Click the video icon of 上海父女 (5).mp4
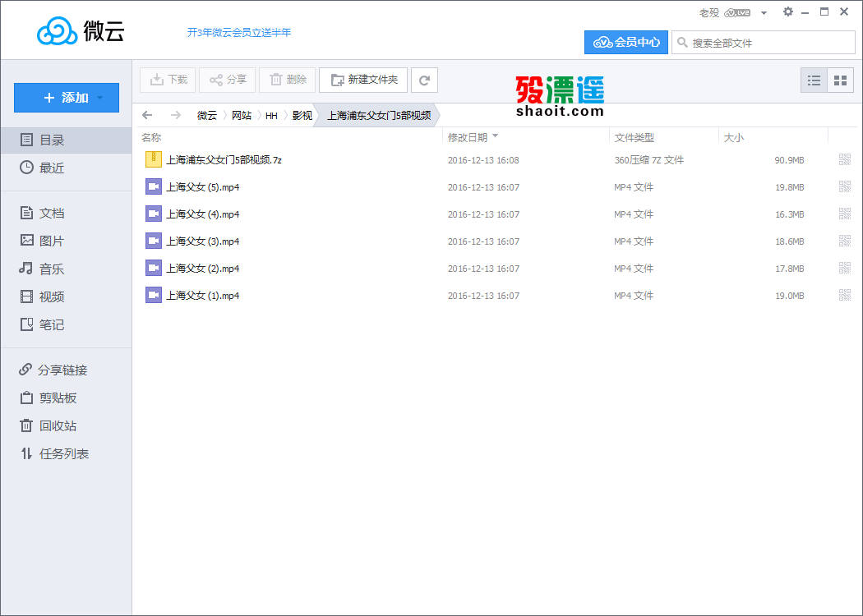 point(154,186)
